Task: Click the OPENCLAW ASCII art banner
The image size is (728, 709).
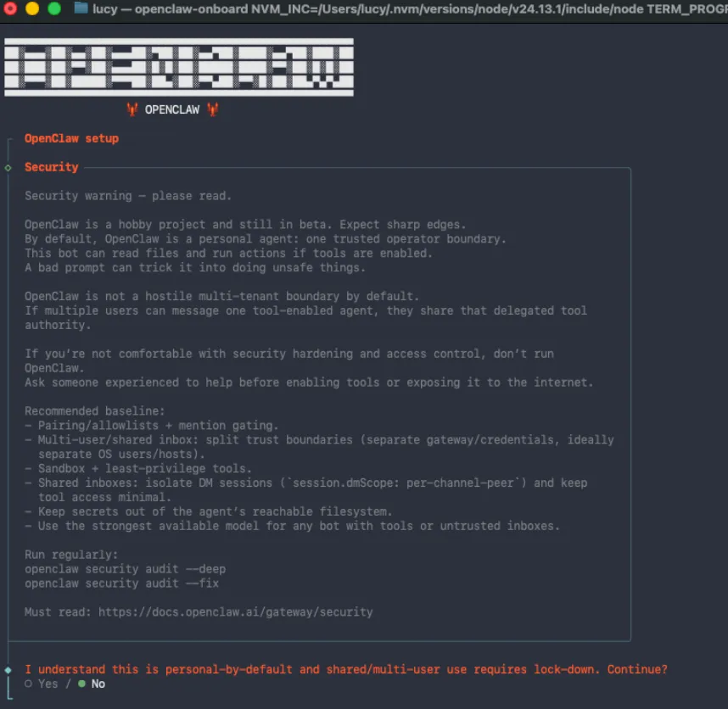Action: coord(178,67)
